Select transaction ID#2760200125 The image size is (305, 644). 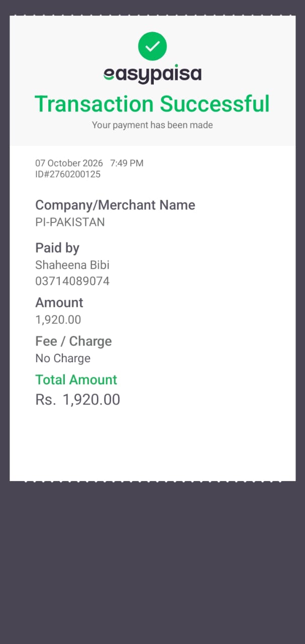point(68,175)
